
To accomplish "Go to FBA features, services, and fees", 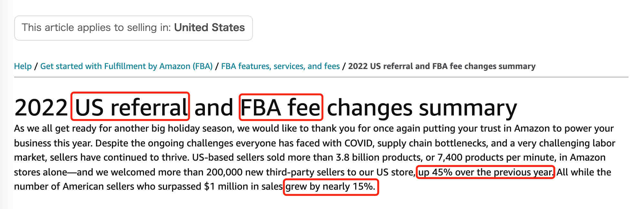I will click(280, 66).
